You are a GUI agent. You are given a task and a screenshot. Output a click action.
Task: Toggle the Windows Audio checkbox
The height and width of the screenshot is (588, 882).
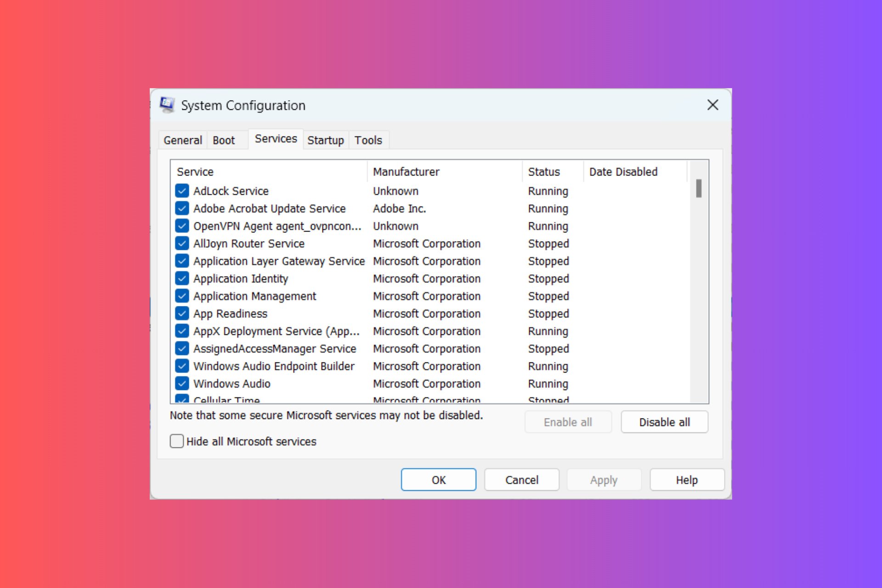click(x=182, y=383)
